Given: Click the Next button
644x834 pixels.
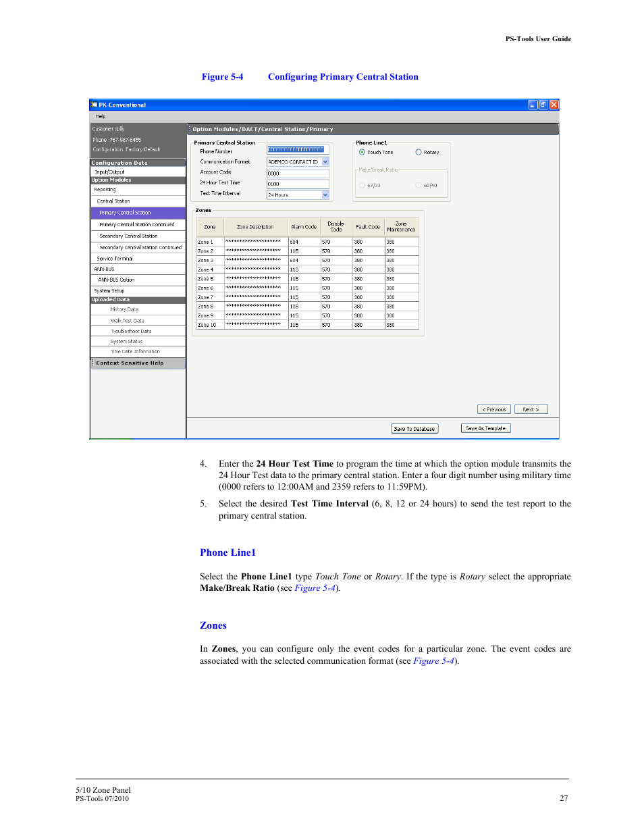Looking at the screenshot, I should 531,409.
